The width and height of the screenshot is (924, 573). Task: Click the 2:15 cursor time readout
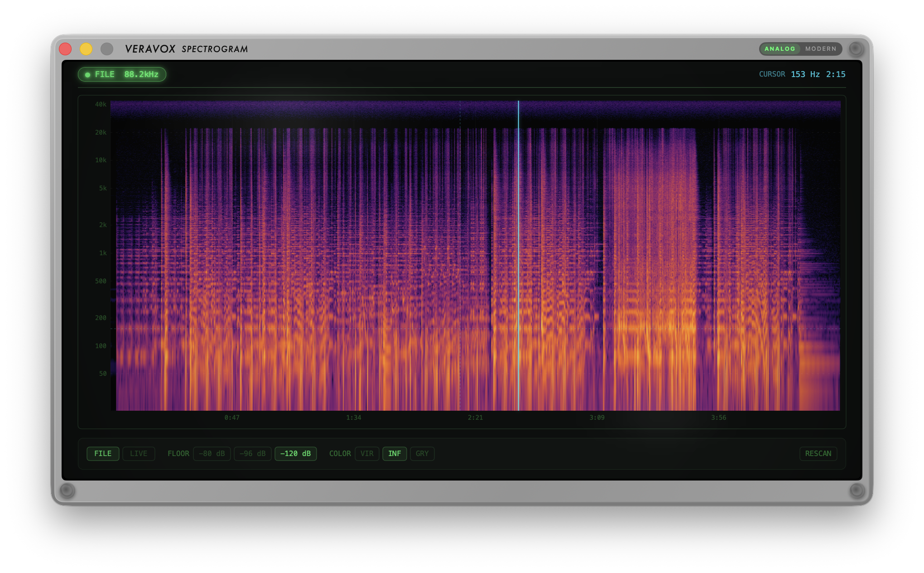point(836,74)
